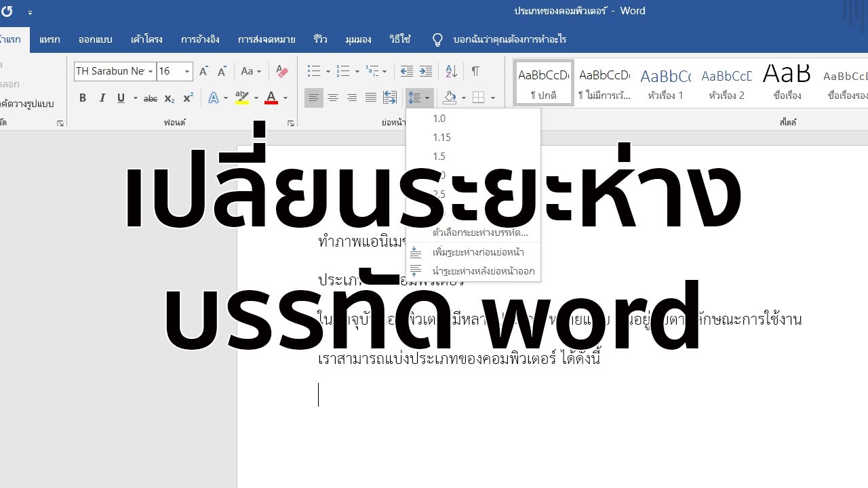Toggle Superscript formatting

tap(189, 98)
